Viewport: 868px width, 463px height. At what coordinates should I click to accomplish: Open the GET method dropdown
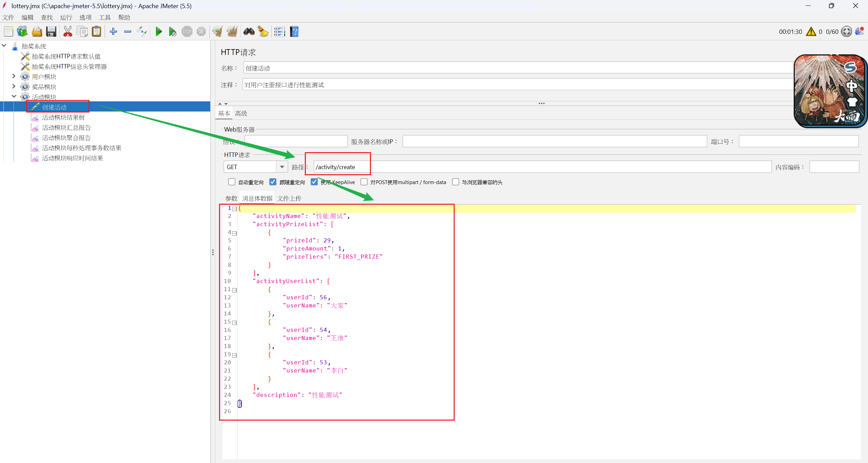point(282,167)
